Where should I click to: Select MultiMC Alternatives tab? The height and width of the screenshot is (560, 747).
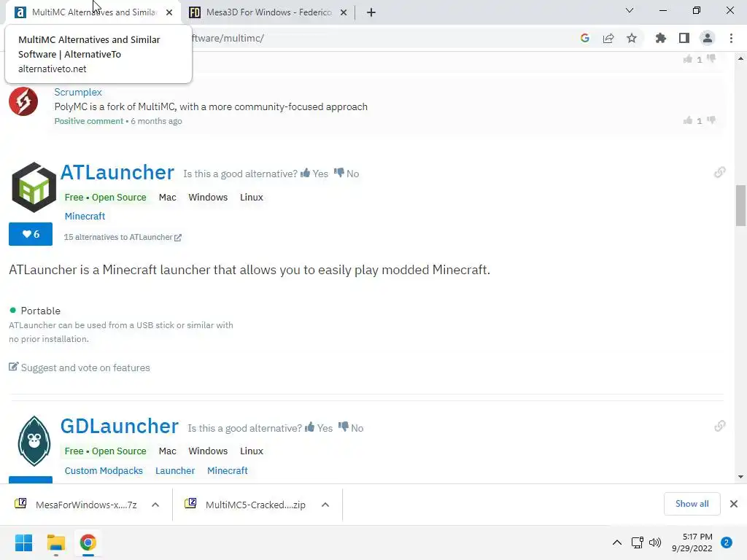pyautogui.click(x=93, y=12)
